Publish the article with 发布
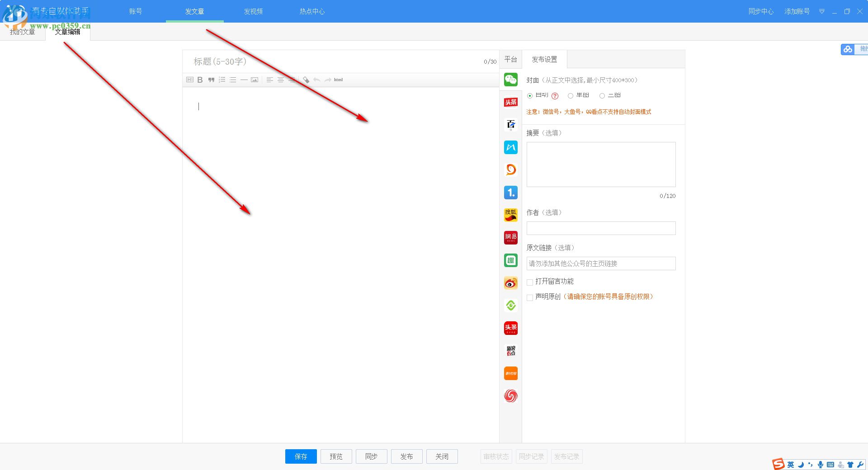Image resolution: width=868 pixels, height=470 pixels. pos(407,456)
